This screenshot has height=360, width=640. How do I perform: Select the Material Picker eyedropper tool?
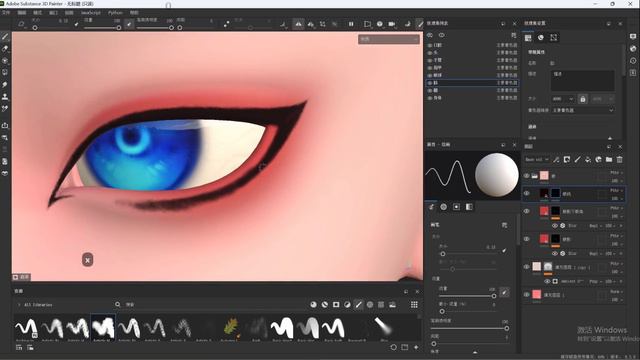click(x=5, y=109)
